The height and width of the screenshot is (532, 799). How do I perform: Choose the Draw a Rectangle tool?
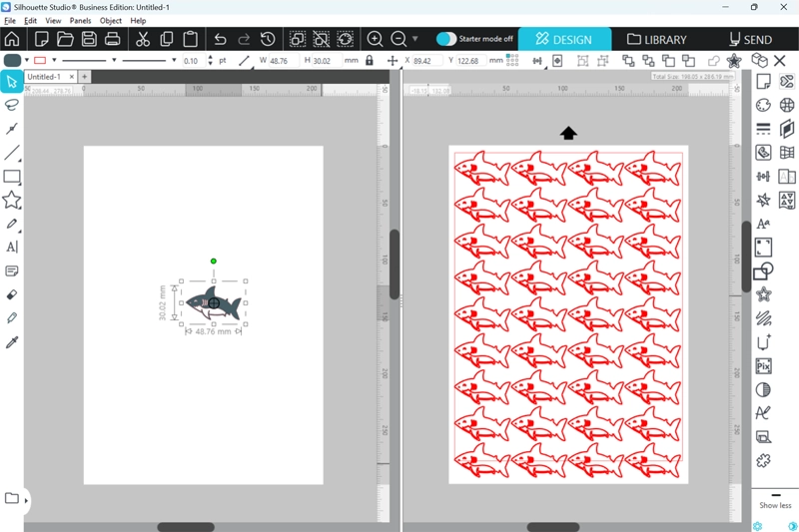[12, 177]
